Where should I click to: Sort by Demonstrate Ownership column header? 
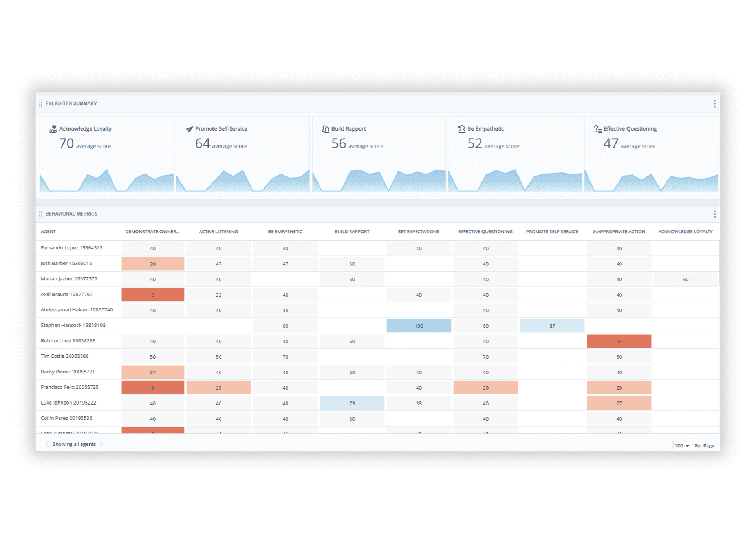(x=152, y=232)
